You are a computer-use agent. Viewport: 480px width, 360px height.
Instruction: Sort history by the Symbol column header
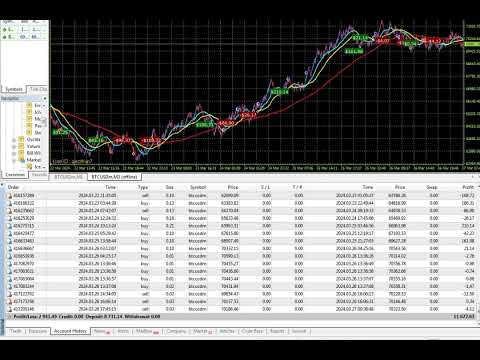[x=198, y=187]
